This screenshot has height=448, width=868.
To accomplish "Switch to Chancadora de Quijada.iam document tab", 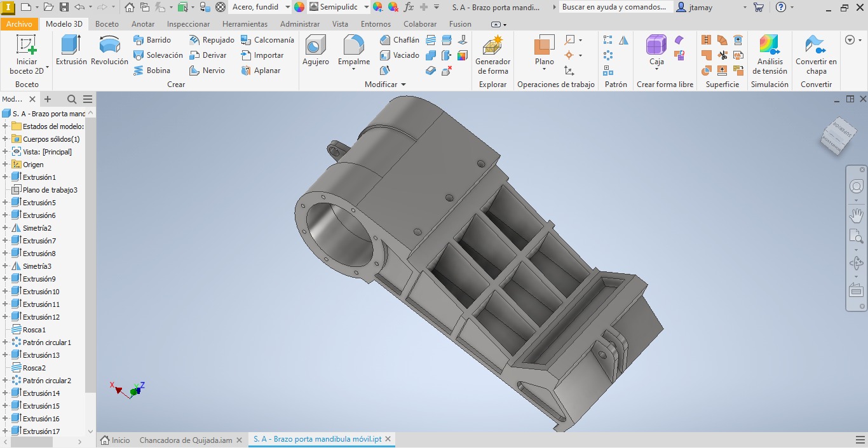I will [x=186, y=440].
